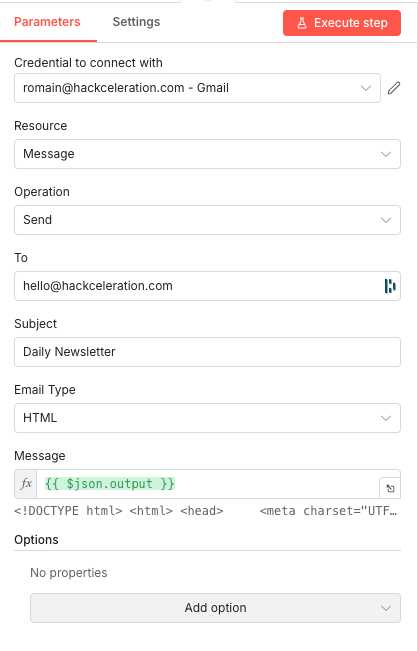This screenshot has width=418, height=651.
Task: Open the Credential dropdown chevron
Action: click(366, 88)
